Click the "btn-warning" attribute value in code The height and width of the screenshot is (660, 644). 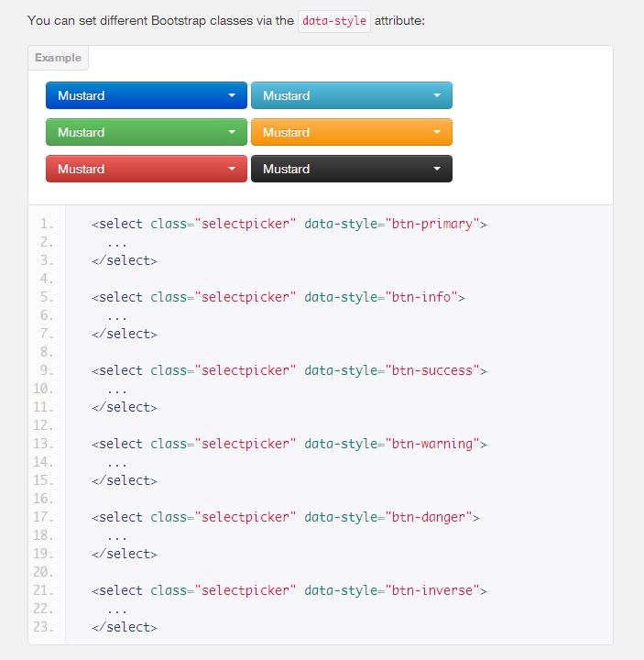[432, 444]
